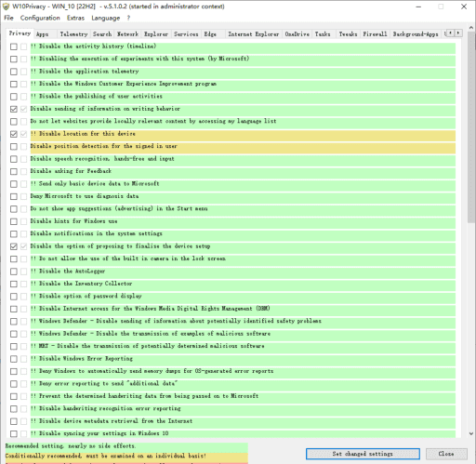
Task: Check Disable hints for Windows use
Action: (13, 221)
